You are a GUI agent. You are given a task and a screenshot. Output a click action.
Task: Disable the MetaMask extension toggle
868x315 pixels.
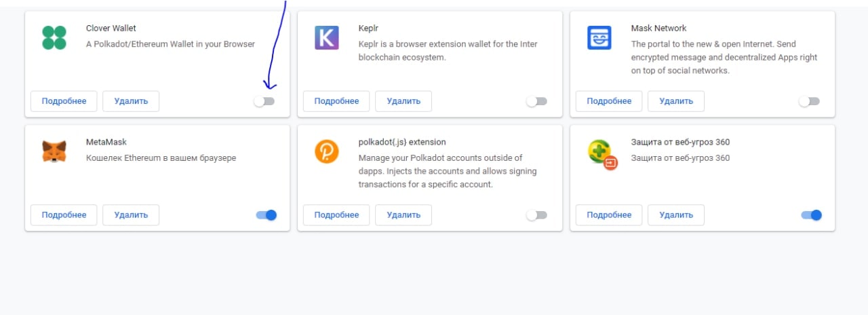click(x=267, y=215)
